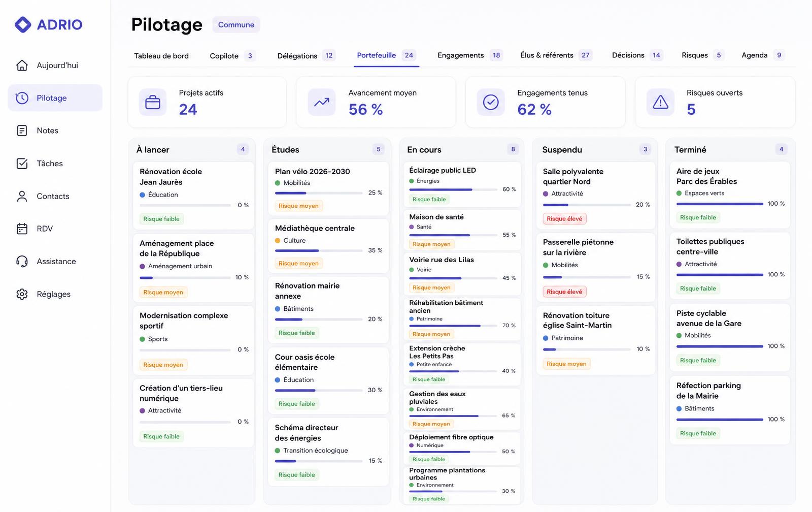Click the Suspendu column count badge
This screenshot has height=512, width=812.
[x=646, y=149]
